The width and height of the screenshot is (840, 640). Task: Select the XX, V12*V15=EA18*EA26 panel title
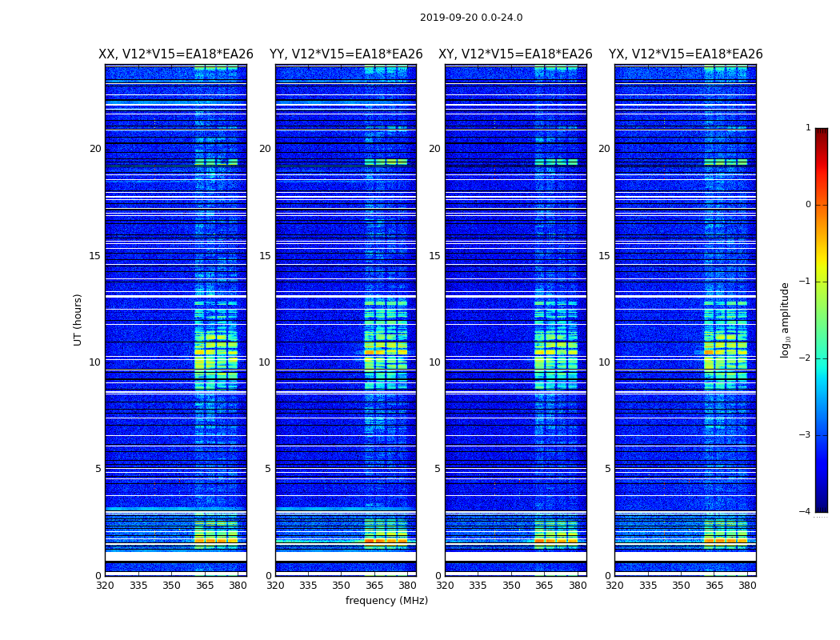(175, 54)
